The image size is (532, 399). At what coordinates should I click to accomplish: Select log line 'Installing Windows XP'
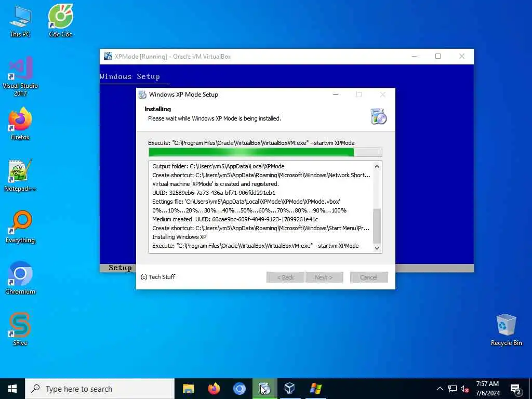point(179,237)
